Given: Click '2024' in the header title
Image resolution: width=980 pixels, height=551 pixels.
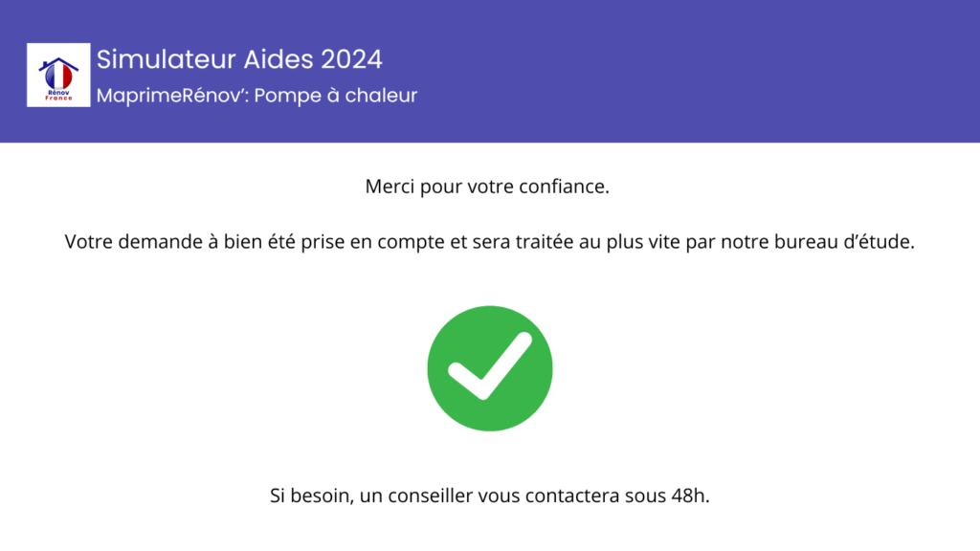Looking at the screenshot, I should pyautogui.click(x=351, y=59).
